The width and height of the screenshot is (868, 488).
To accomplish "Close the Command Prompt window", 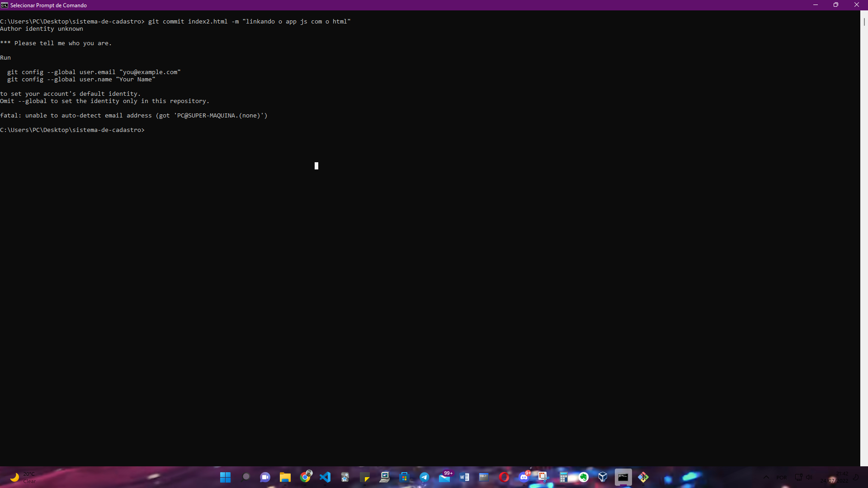I will coord(857,5).
